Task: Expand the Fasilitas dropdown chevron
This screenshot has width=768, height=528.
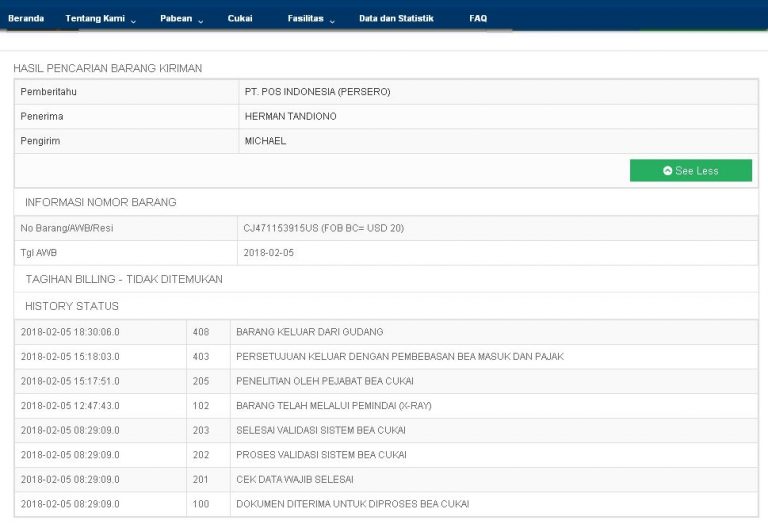Action: pos(332,21)
